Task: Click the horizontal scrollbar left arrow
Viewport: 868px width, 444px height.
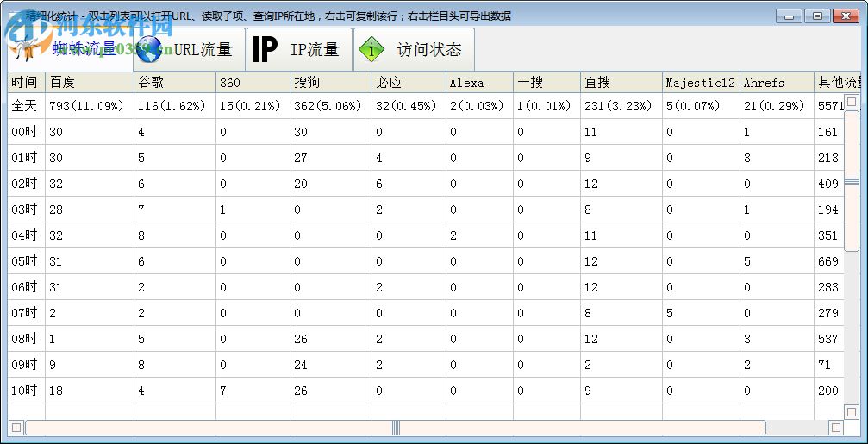Action: (x=16, y=428)
